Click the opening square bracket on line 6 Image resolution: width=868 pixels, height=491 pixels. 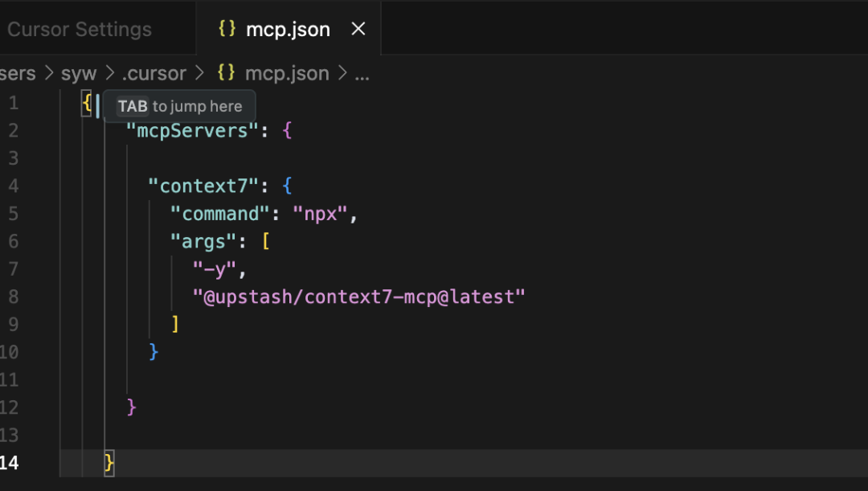click(266, 242)
